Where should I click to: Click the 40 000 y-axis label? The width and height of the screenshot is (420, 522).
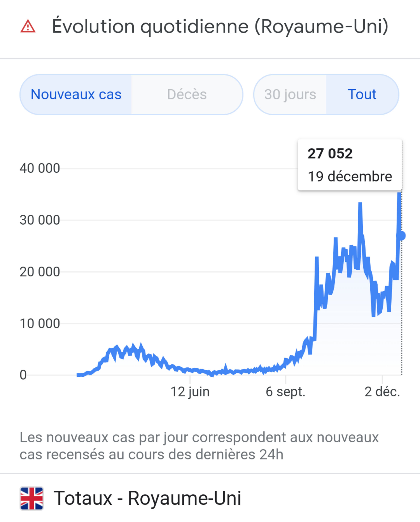coord(40,168)
